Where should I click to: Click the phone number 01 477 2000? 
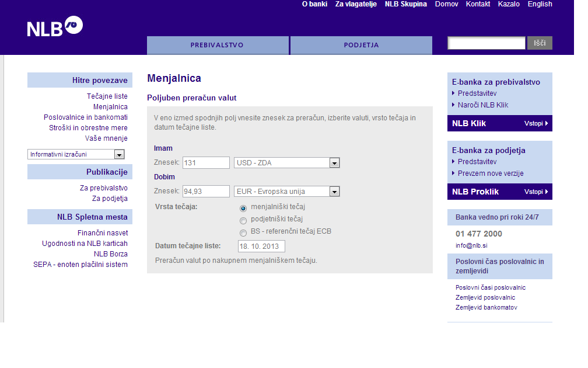coord(478,234)
